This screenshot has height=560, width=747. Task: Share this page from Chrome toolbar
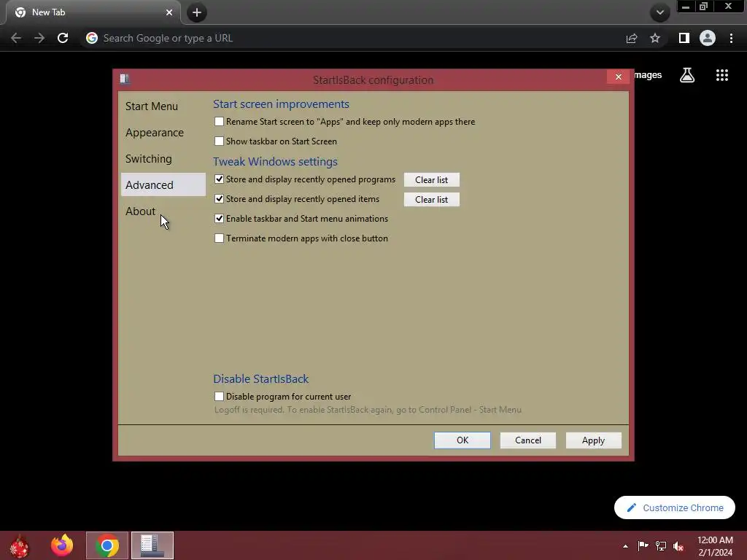(x=632, y=38)
